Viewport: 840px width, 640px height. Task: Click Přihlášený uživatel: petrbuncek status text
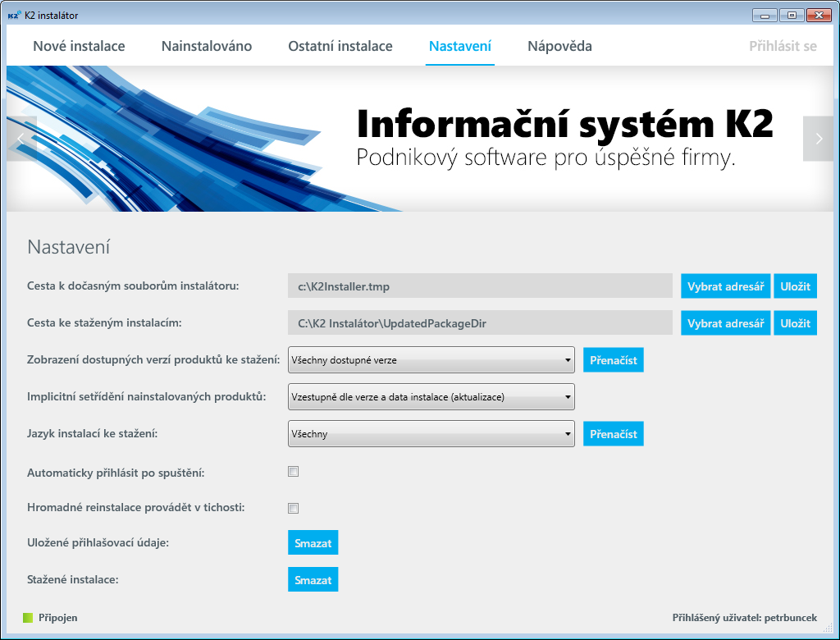(x=745, y=618)
